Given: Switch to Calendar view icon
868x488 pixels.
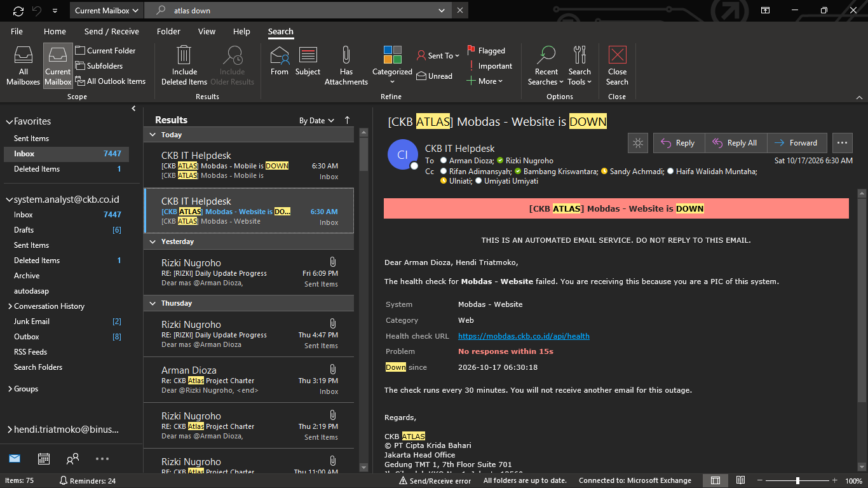Looking at the screenshot, I should [44, 458].
